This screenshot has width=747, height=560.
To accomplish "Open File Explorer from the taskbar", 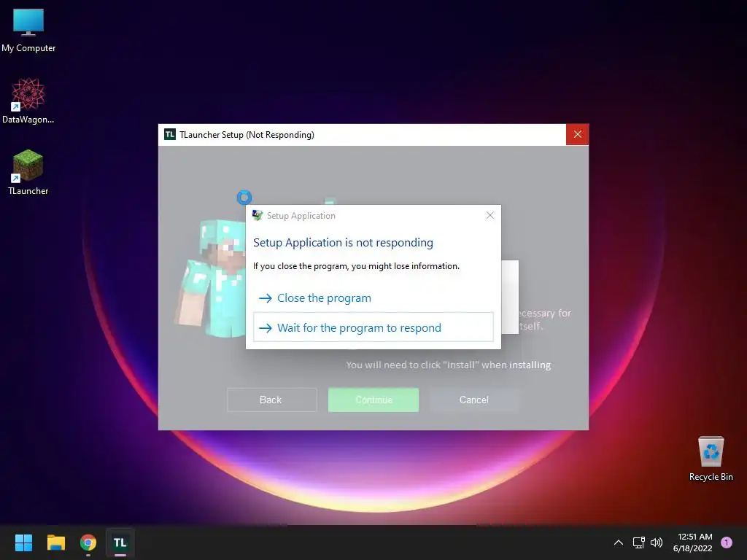I will point(55,542).
